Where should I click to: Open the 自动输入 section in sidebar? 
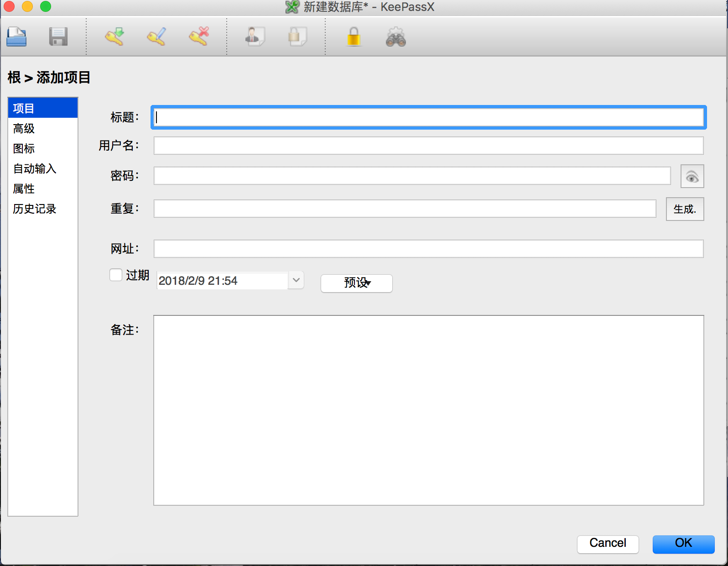[35, 169]
